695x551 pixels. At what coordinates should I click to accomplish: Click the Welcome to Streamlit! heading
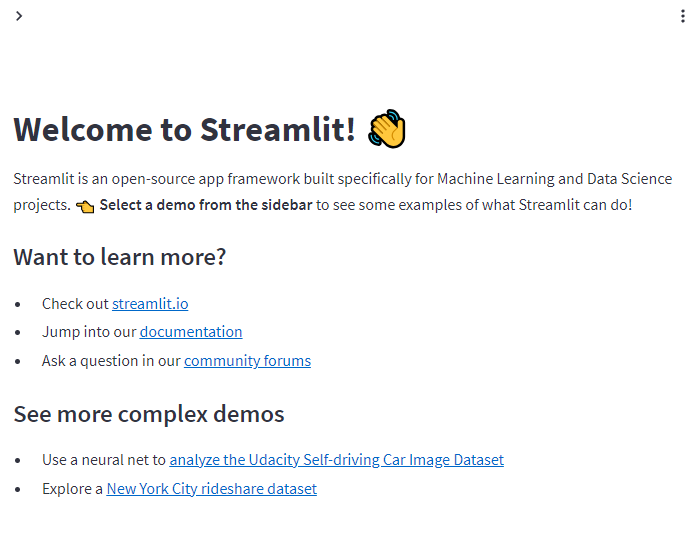(x=184, y=130)
